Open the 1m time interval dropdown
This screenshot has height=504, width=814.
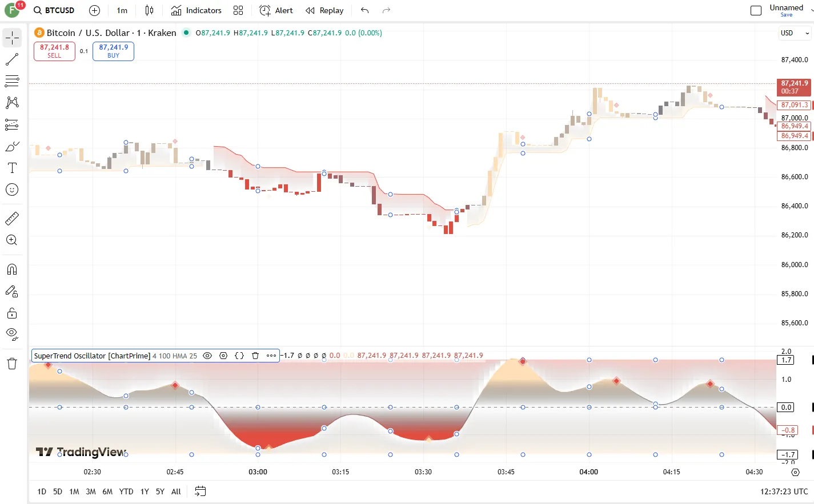(122, 10)
